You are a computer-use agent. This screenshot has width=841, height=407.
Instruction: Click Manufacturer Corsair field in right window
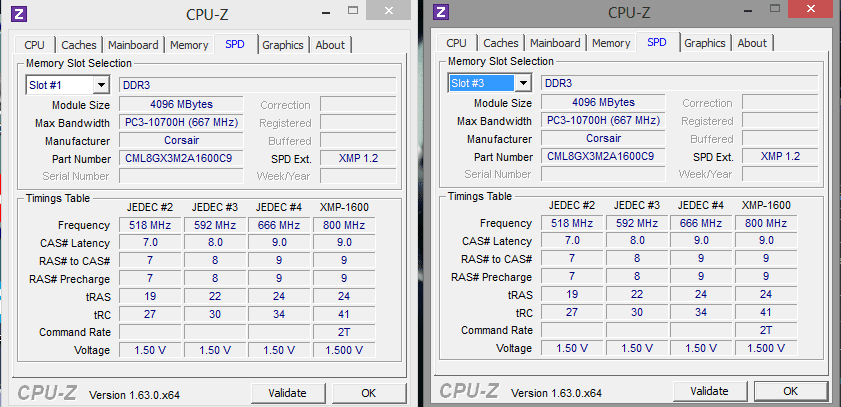(x=603, y=138)
